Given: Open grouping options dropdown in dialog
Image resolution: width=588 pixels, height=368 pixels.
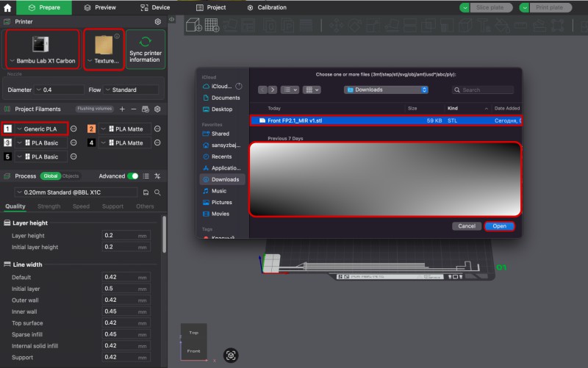Looking at the screenshot, I should pos(312,90).
